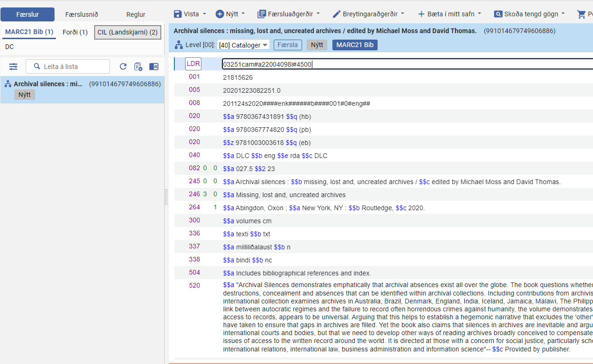Toggle the split editor view icon
Screen dimensions: 593x364
(x=154, y=67)
